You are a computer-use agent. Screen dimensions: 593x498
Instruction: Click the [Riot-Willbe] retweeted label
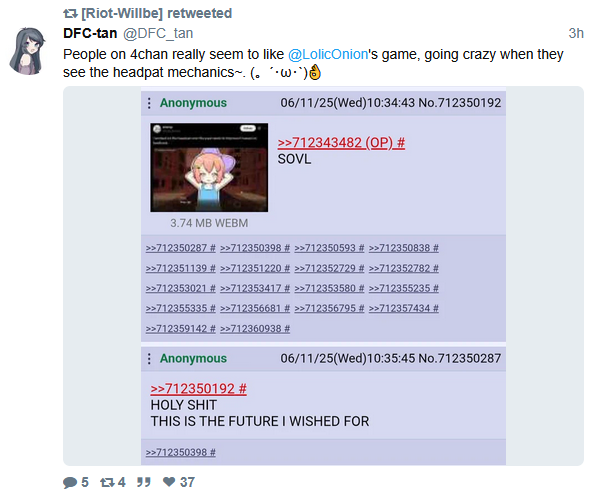coord(157,14)
